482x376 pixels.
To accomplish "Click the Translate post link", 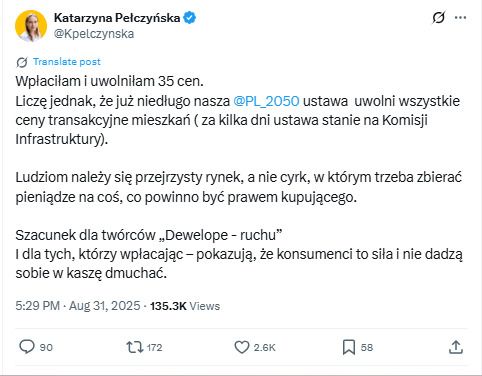I will tap(67, 62).
